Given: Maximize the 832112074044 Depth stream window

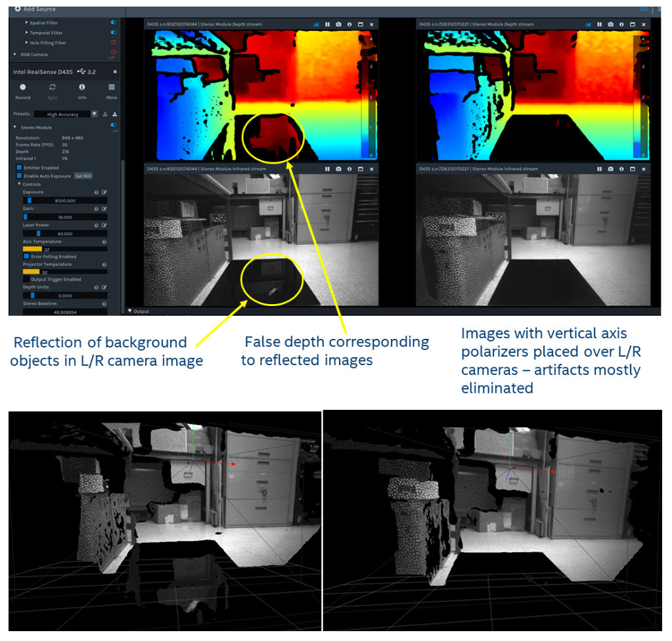Looking at the screenshot, I should point(361,24).
